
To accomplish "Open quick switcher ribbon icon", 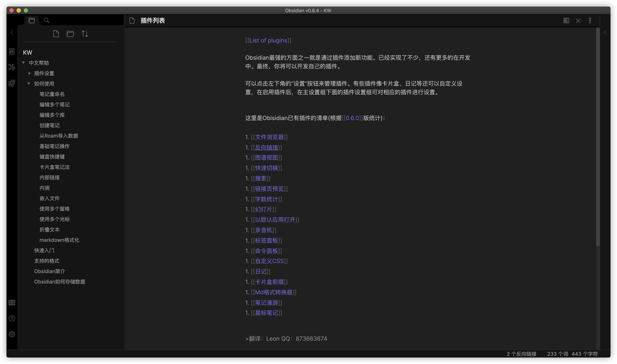I will coord(12,51).
